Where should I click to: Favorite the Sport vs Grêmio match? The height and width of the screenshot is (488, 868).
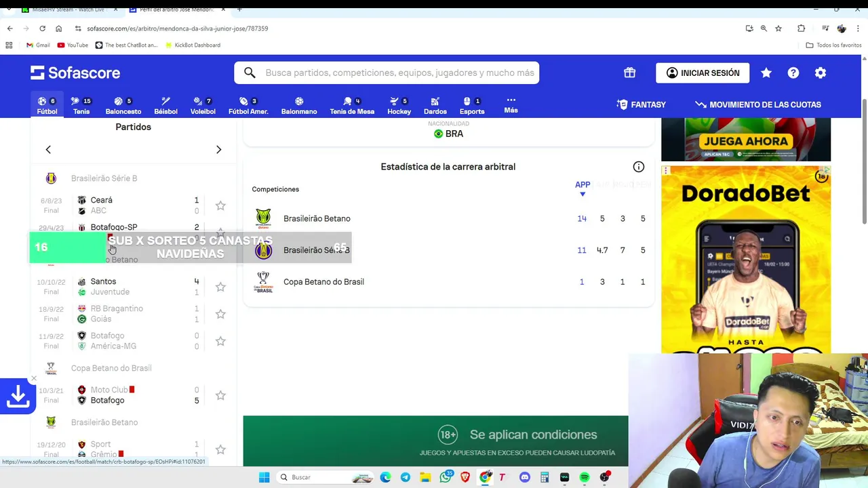pos(220,449)
